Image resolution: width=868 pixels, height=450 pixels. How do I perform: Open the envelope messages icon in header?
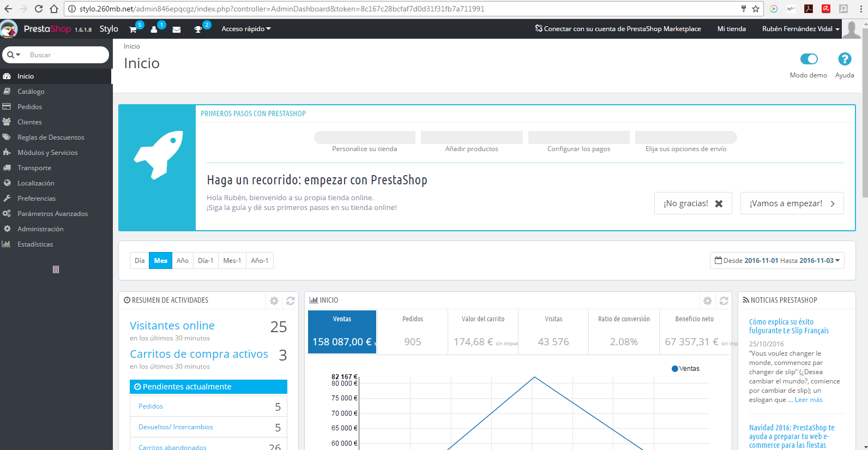tap(177, 29)
